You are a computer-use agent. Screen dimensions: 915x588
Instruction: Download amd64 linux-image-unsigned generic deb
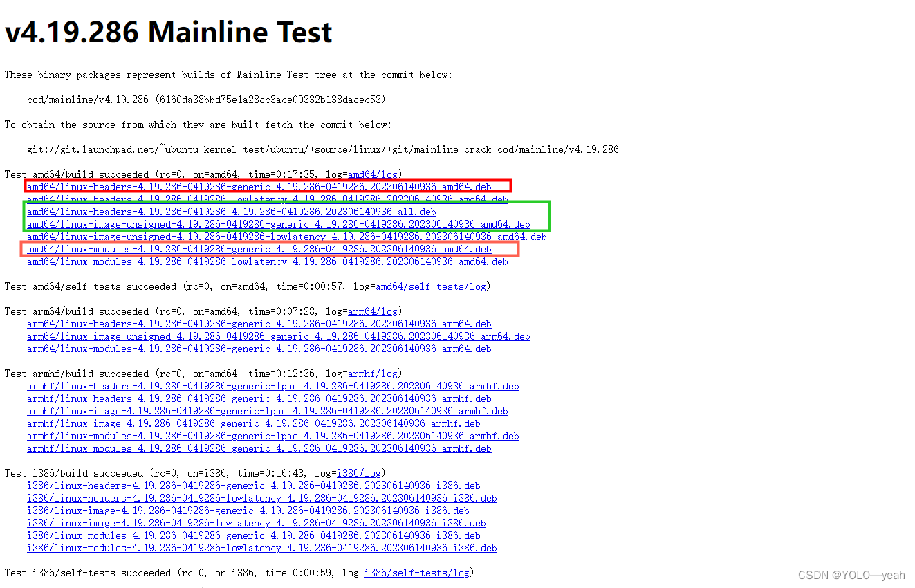tap(279, 224)
